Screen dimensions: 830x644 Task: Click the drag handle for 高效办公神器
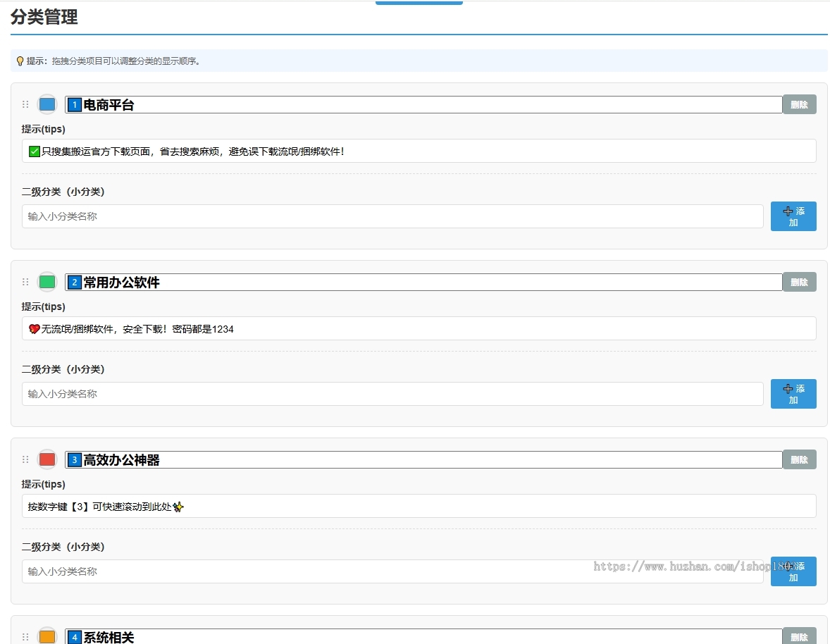[25, 459]
